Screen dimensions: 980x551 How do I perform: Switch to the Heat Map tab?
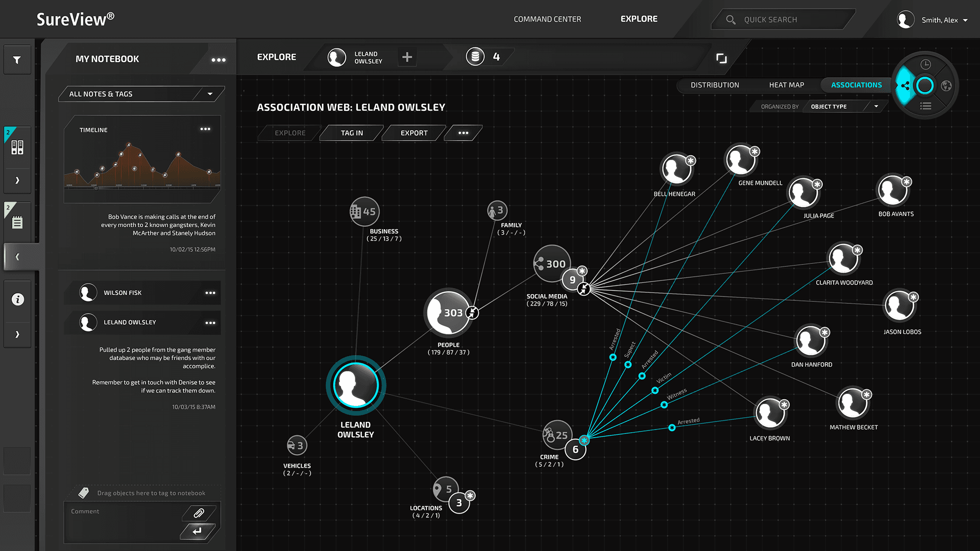pyautogui.click(x=786, y=85)
